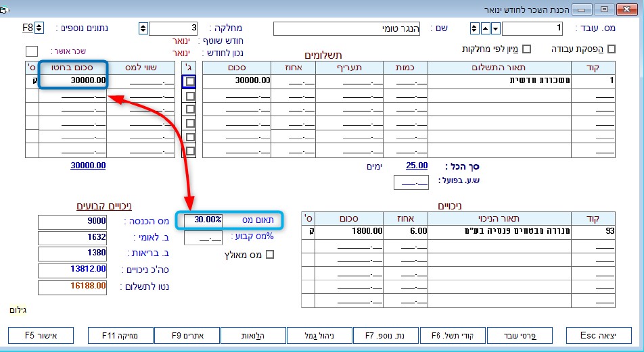Click payment סכום cell 30000.00
Screen dimensions: 644x352
click(237, 81)
